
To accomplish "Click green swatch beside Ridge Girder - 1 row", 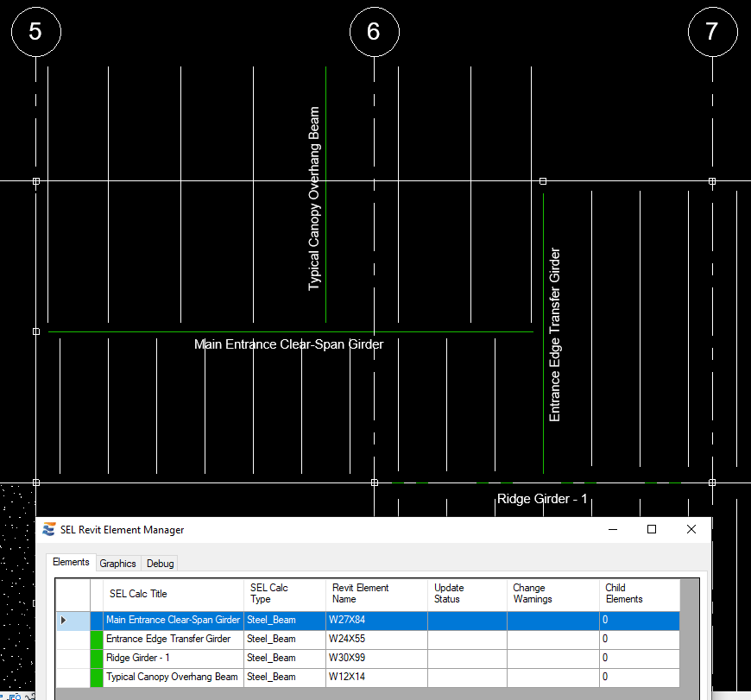I will tap(97, 659).
